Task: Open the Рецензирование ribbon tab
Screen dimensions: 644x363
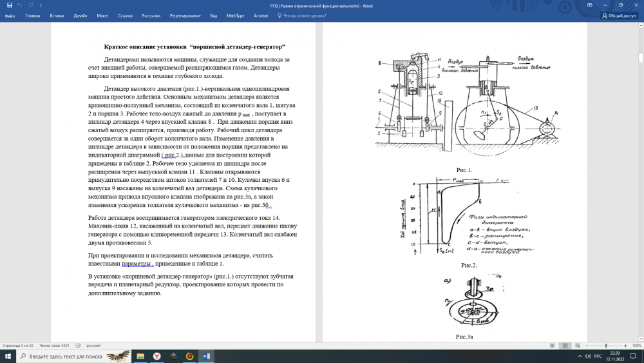Action: [x=185, y=15]
